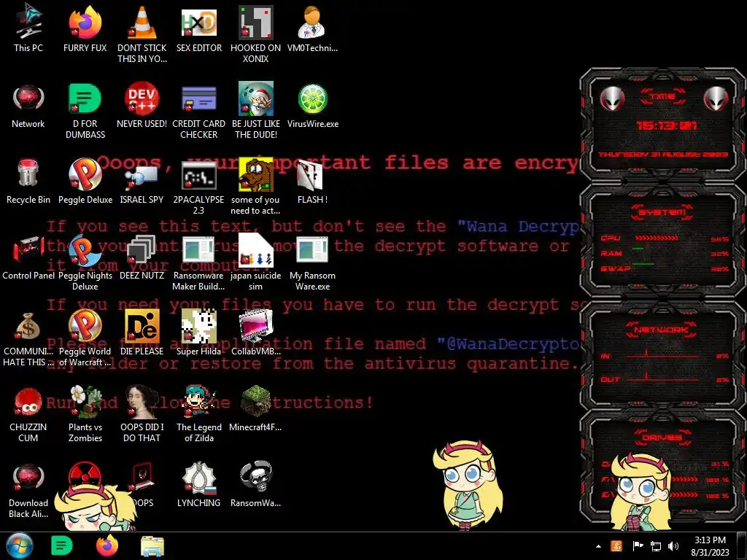Select the HOOKED ON XONIX icon

tap(256, 34)
